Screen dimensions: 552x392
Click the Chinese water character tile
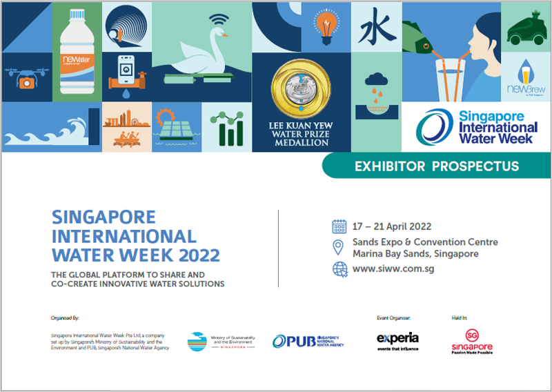pos(377,27)
